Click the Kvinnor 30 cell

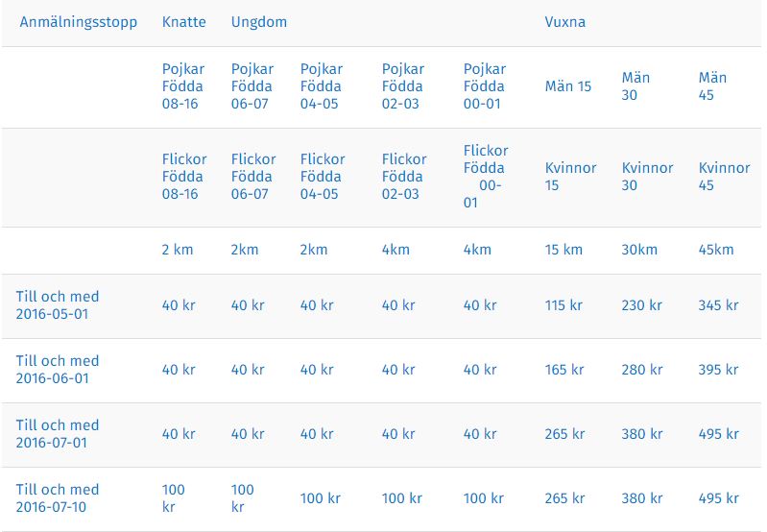click(x=649, y=177)
